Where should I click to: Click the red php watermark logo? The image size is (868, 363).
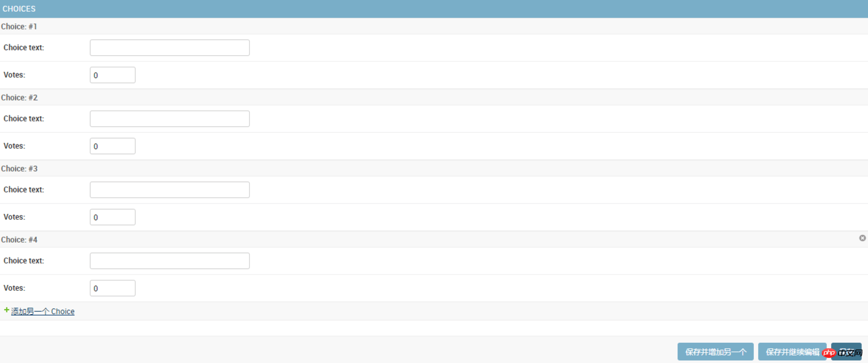(x=829, y=353)
